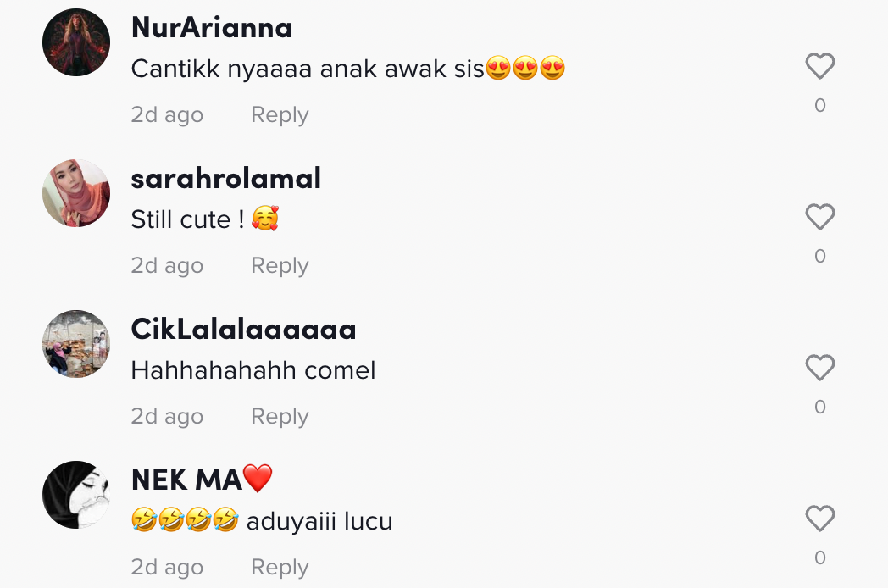Open the NurArianna username link
The image size is (888, 588).
[212, 28]
